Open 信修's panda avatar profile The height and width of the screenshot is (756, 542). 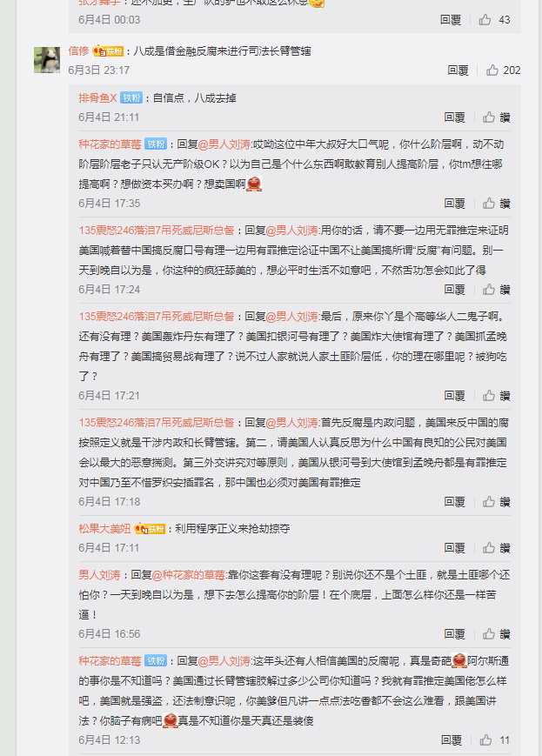point(47,60)
